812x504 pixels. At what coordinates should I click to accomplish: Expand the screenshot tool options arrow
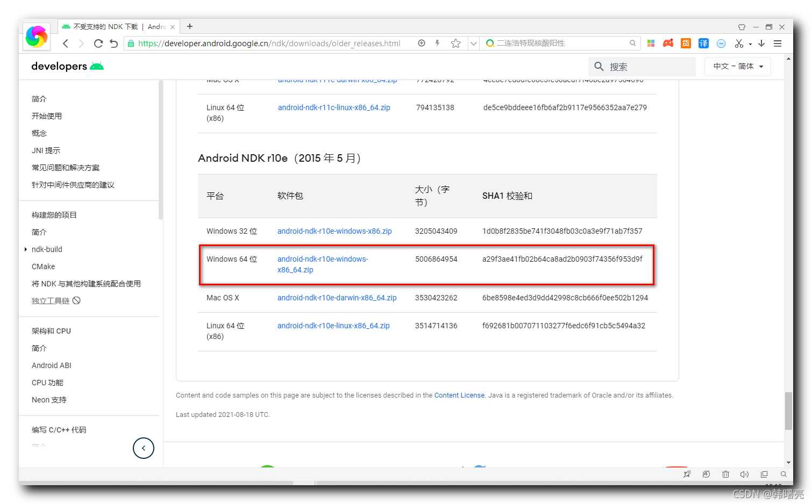[x=750, y=44]
